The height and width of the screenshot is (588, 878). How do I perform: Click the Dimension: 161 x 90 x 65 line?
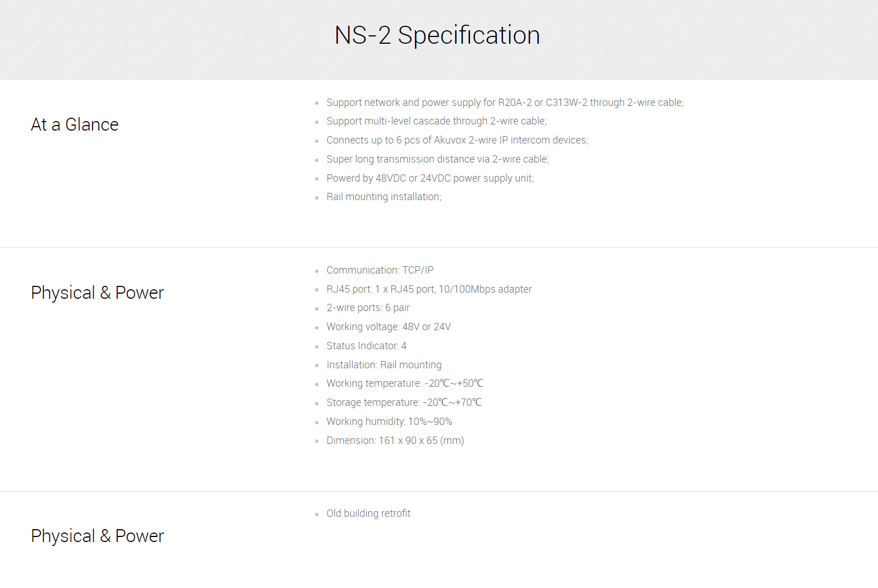click(395, 441)
